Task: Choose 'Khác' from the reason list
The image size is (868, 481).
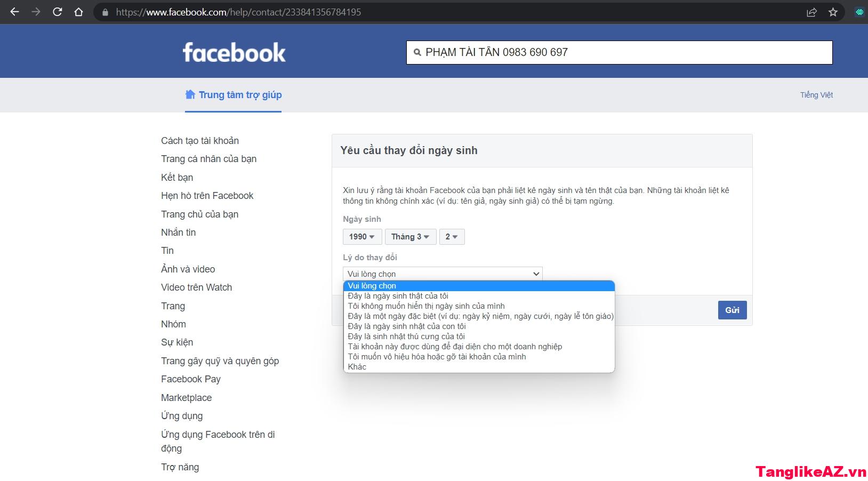Action: 357,366
